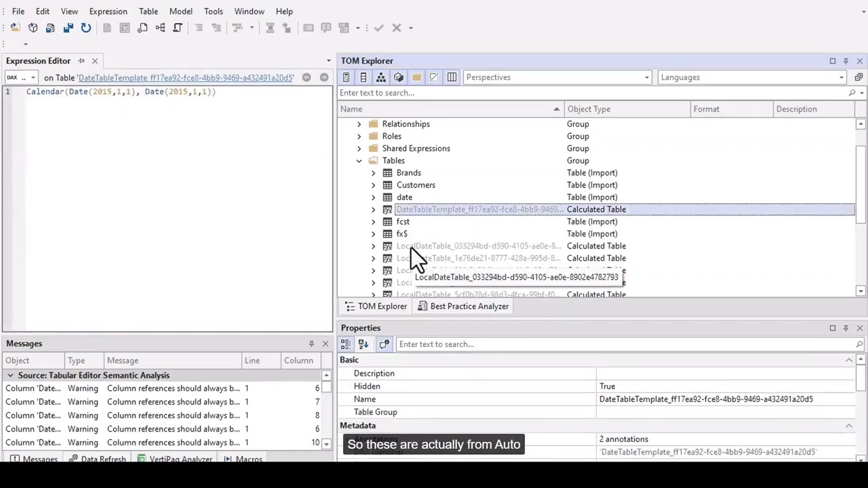Select the Warning message with column 7

(x=163, y=402)
